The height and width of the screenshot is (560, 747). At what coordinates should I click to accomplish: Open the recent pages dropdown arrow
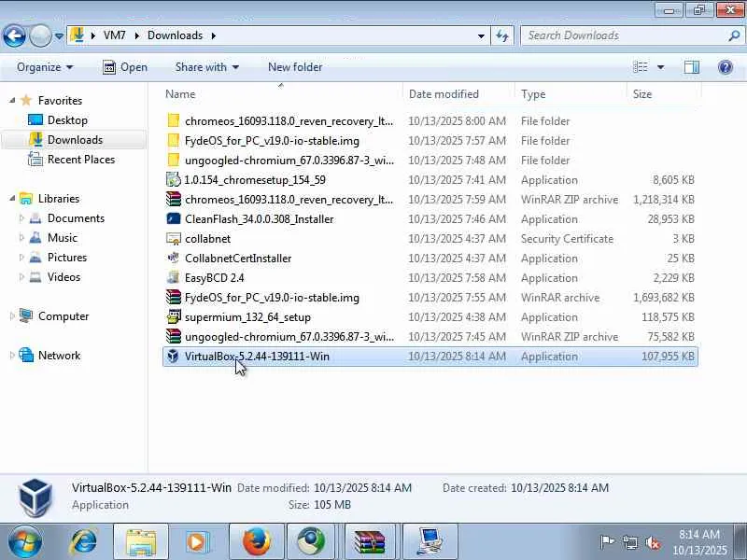59,35
